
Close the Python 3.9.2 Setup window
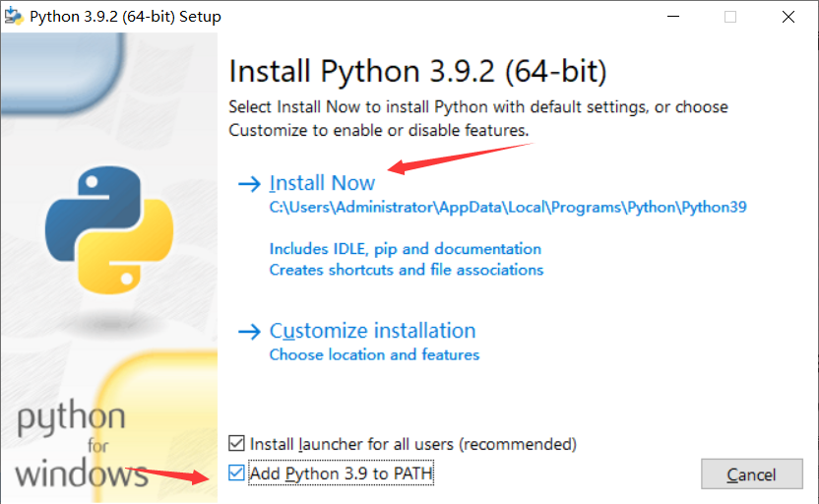(788, 17)
